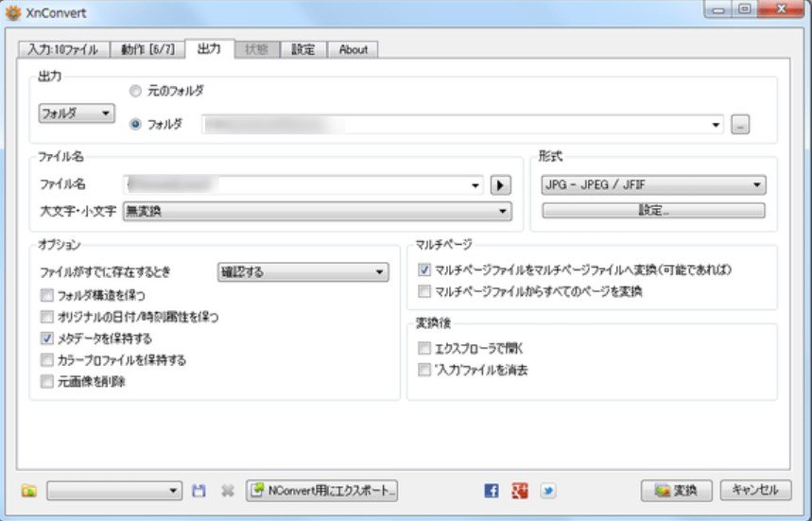Viewport: 812px width, 521px height.
Task: Uncheck マルチページファイルをマルチページファイルへ変換 checkbox
Action: pos(424,269)
